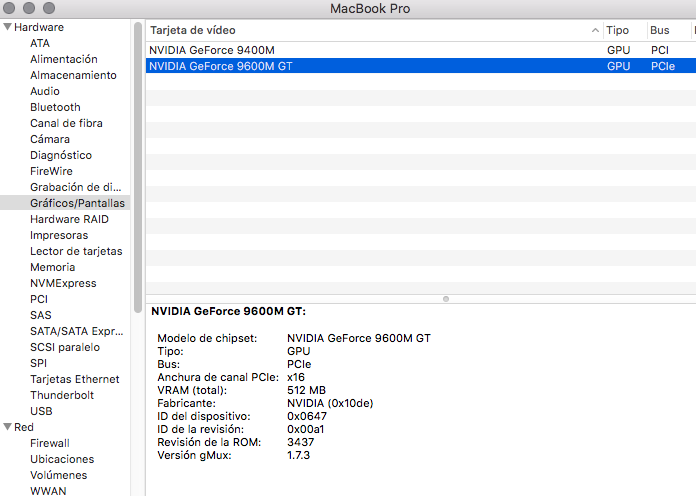Select USB in the sidebar

pos(41,411)
